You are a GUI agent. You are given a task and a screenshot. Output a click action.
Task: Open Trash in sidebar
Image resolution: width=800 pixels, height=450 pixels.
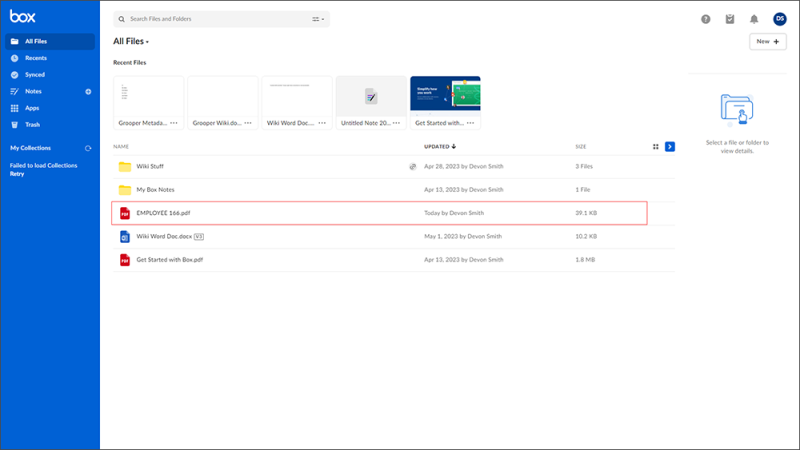tap(50, 124)
